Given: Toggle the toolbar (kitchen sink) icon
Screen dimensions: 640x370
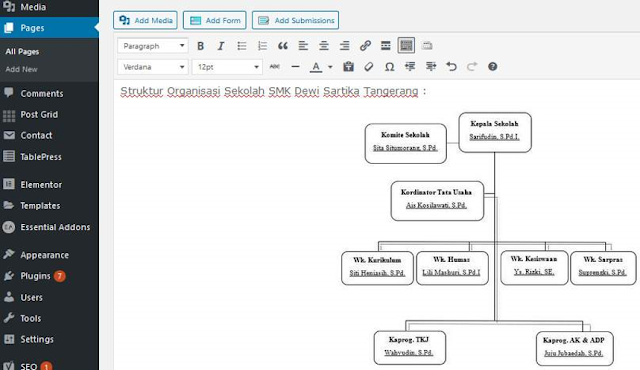Looking at the screenshot, I should tap(406, 46).
